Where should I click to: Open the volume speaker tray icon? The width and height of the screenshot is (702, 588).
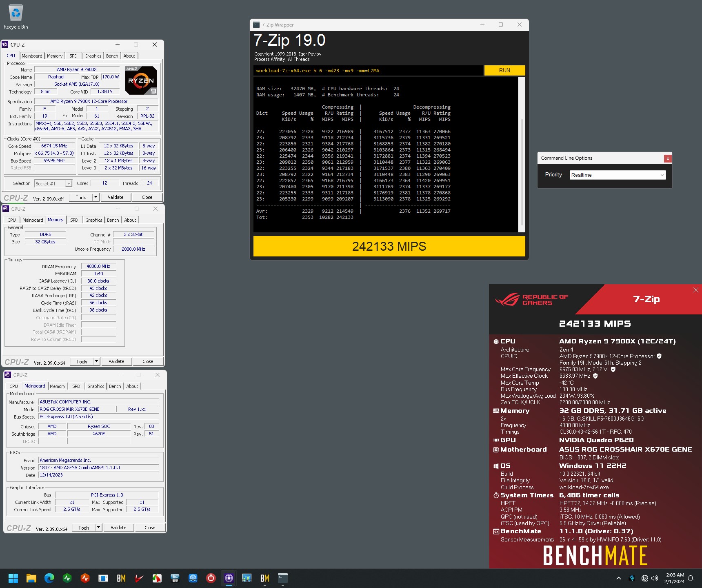click(x=655, y=578)
